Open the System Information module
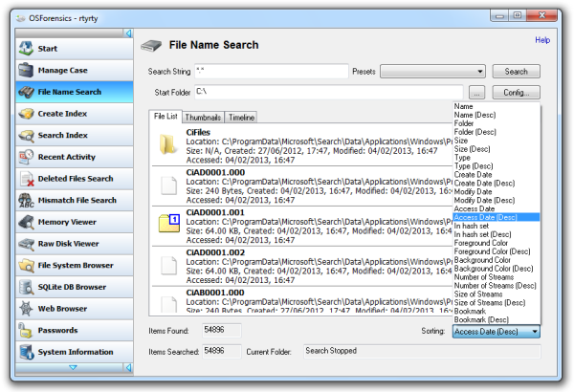This screenshot has width=574, height=392. click(25, 352)
